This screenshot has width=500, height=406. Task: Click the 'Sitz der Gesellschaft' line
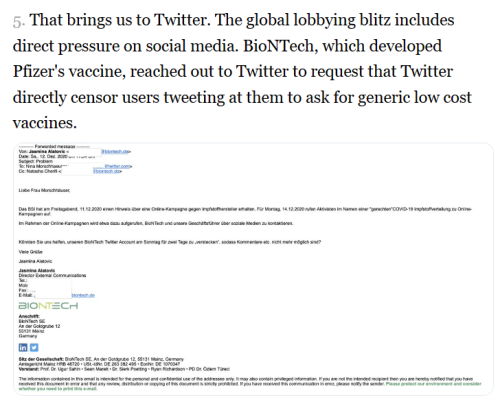point(101,359)
